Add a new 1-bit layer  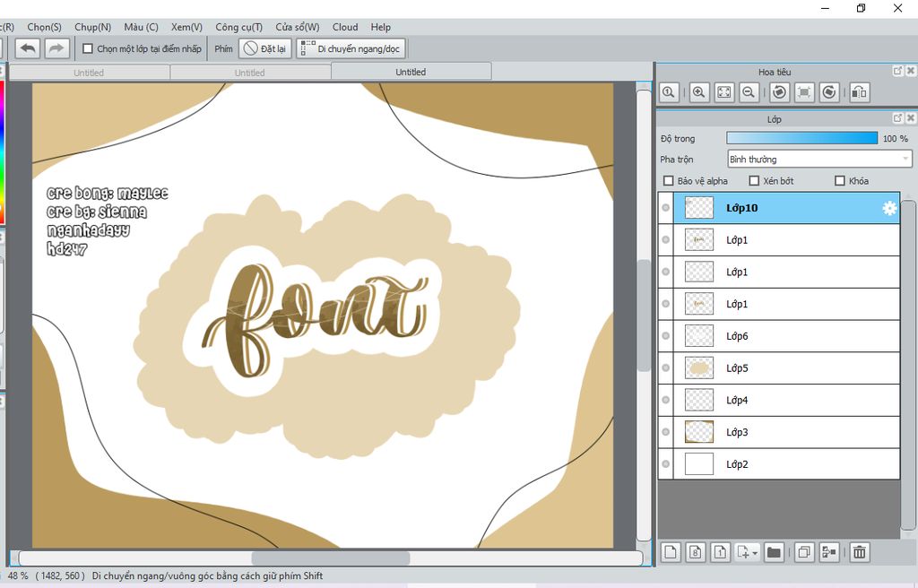pos(720,552)
